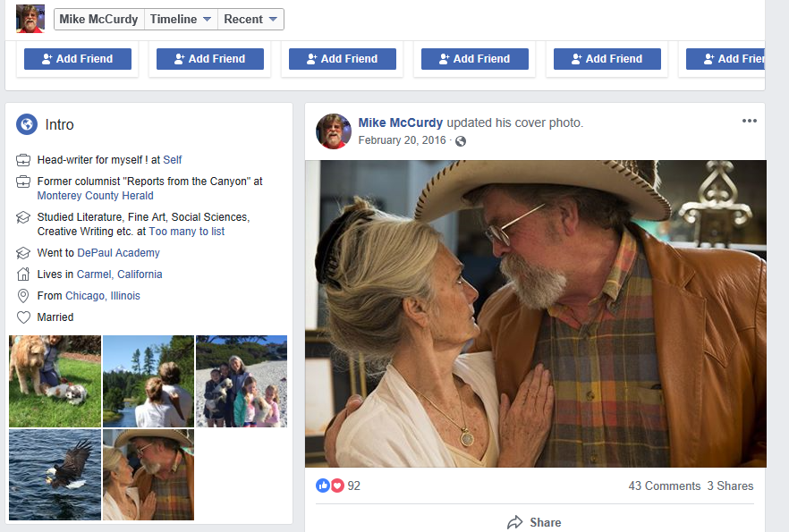The image size is (789, 532).
Task: Open the post options ellipsis menu
Action: coord(750,121)
